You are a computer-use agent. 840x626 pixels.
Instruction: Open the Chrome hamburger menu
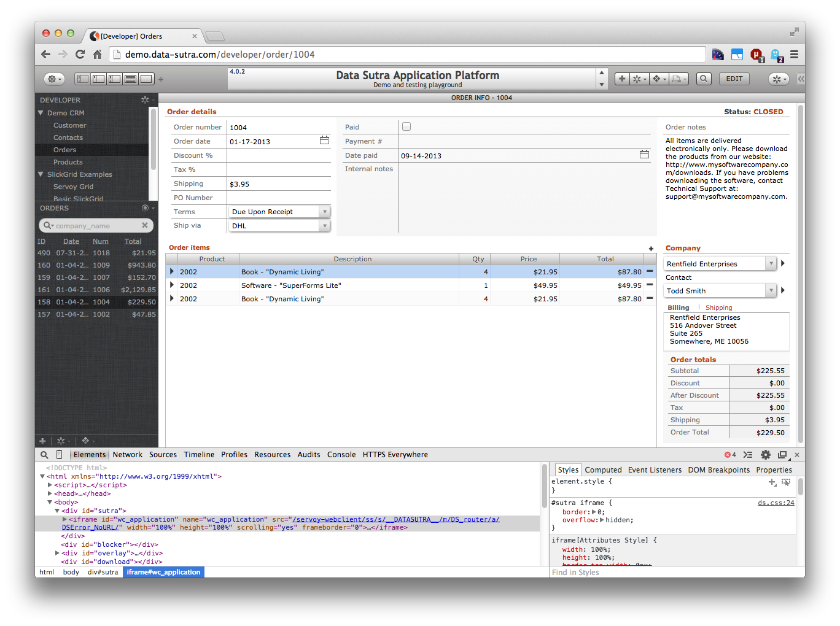(x=795, y=54)
